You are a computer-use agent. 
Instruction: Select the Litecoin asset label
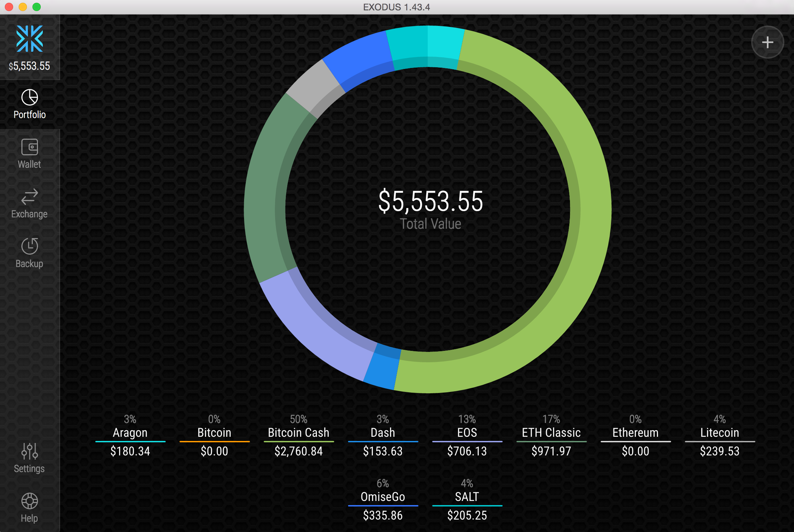tap(720, 433)
